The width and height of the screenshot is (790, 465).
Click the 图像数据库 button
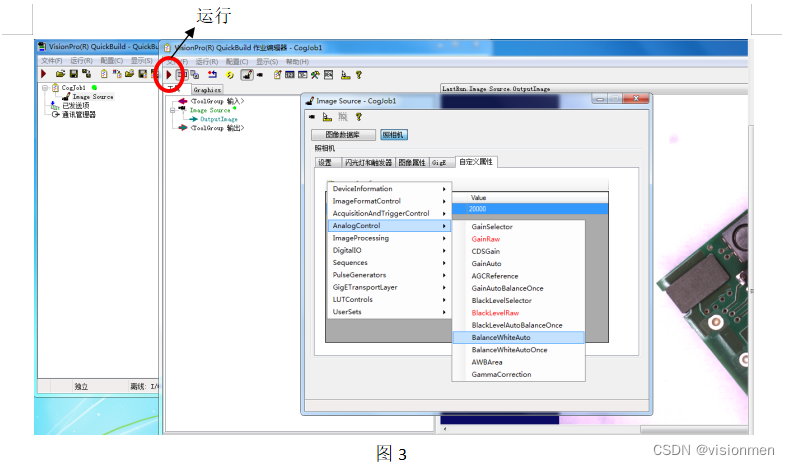(343, 135)
